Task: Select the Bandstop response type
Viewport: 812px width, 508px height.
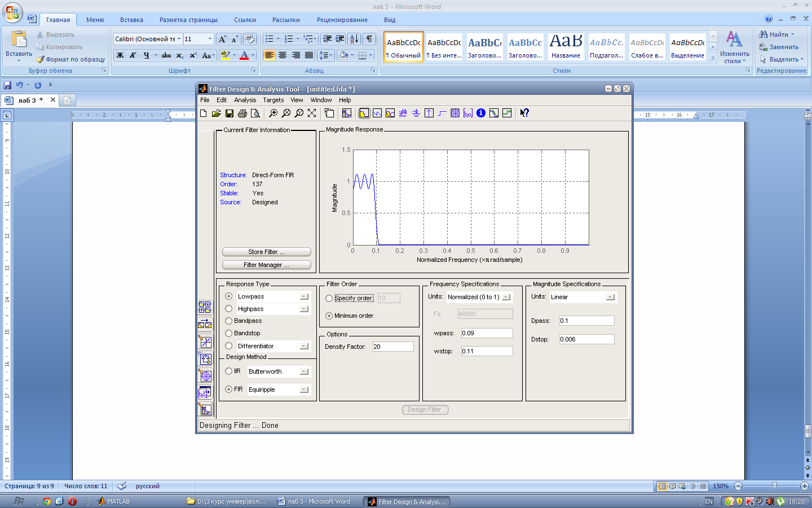Action: [229, 333]
